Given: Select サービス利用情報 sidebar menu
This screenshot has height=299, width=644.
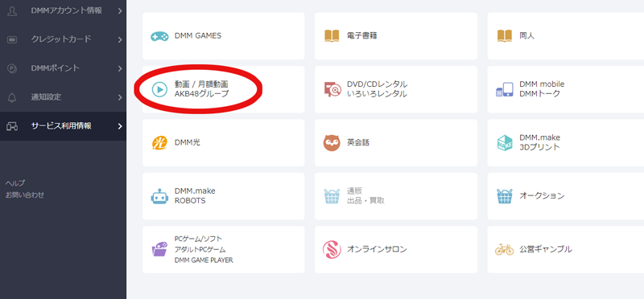Looking at the screenshot, I should [x=64, y=126].
